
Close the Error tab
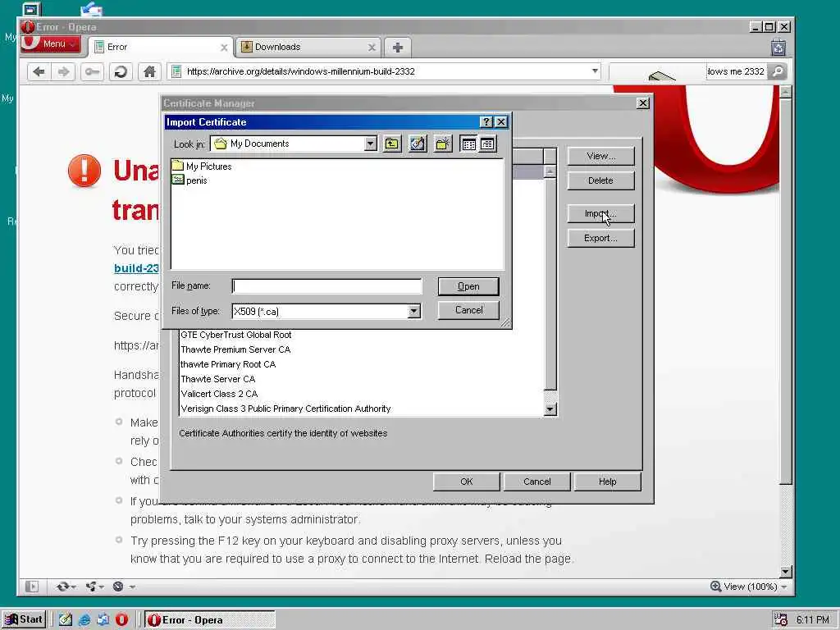[224, 48]
